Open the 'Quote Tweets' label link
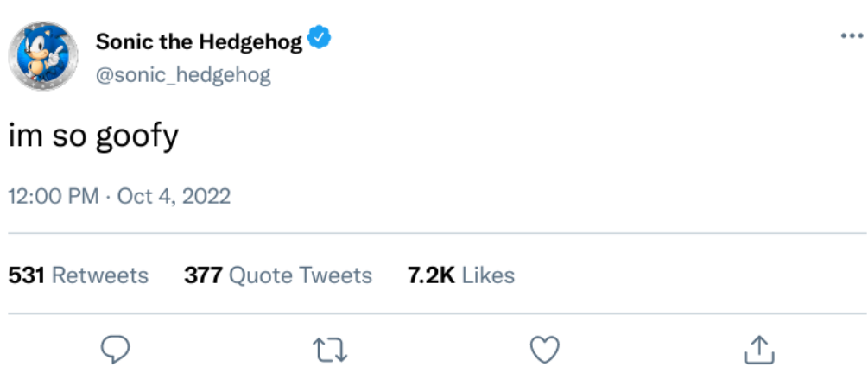The height and width of the screenshot is (373, 868). [x=301, y=275]
